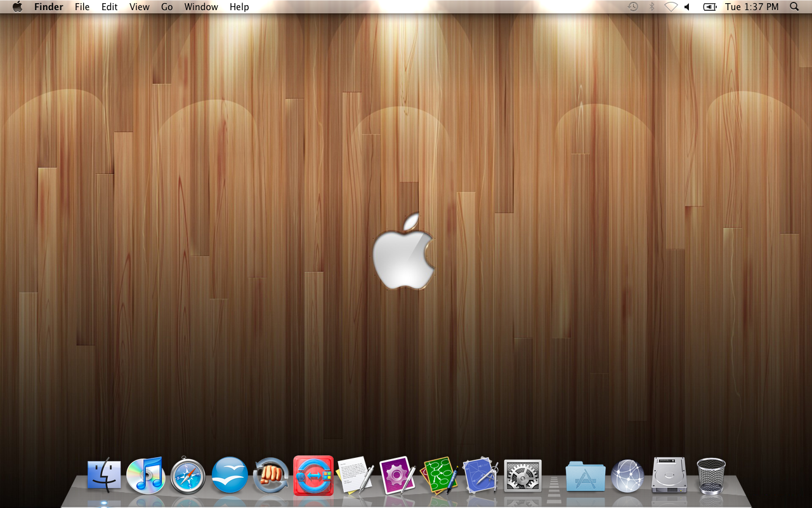Click the network globe icon in Dock
Screen dimensions: 812x508
pyautogui.click(x=627, y=476)
